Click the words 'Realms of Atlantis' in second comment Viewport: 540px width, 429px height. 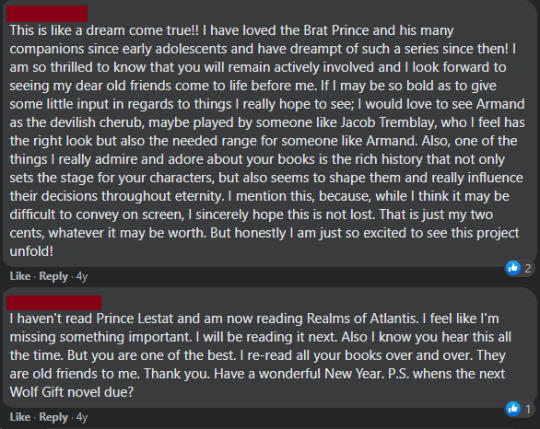click(x=362, y=318)
